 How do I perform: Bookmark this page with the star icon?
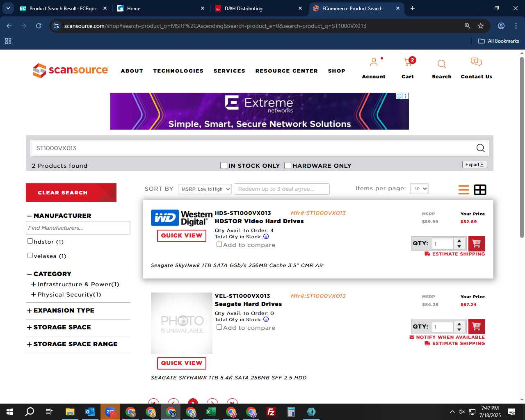click(x=481, y=26)
